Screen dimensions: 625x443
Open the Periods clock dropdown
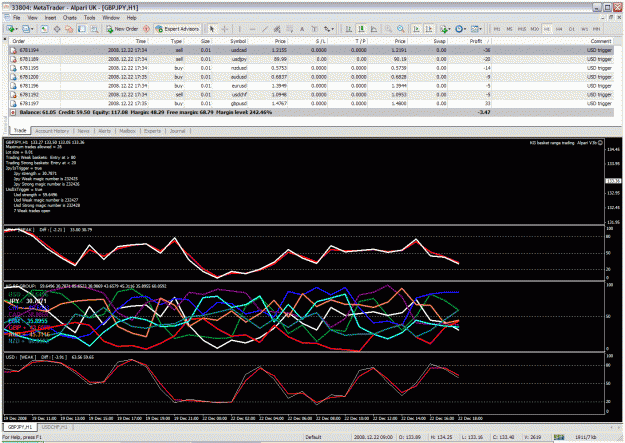[x=460, y=29]
